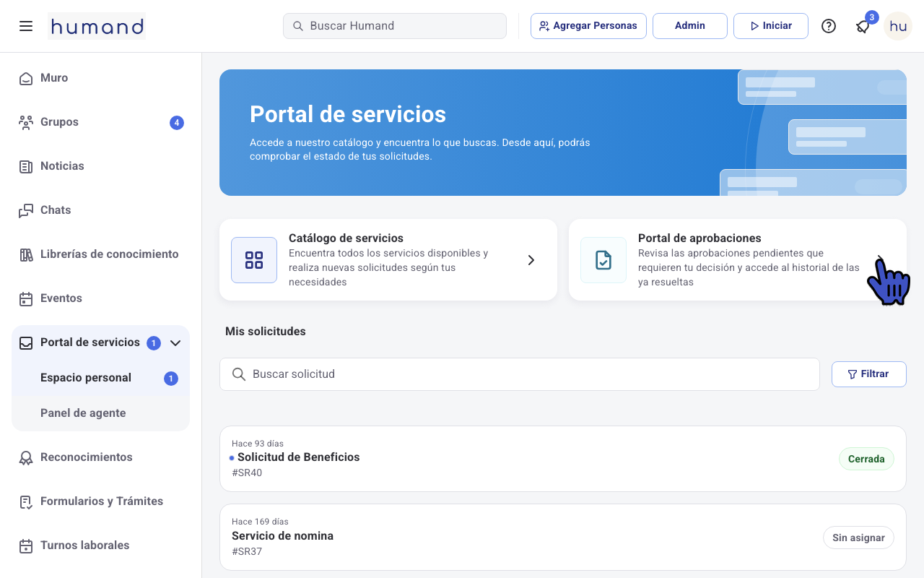Click the Muro home icon
This screenshot has width=924, height=578.
click(26, 78)
